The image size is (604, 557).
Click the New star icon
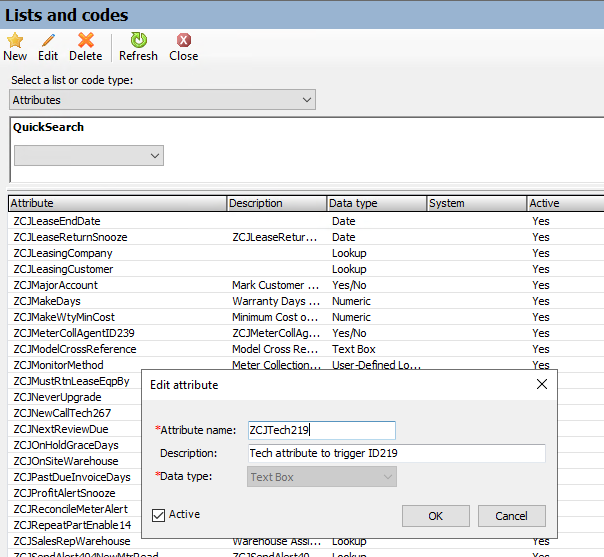pos(15,40)
